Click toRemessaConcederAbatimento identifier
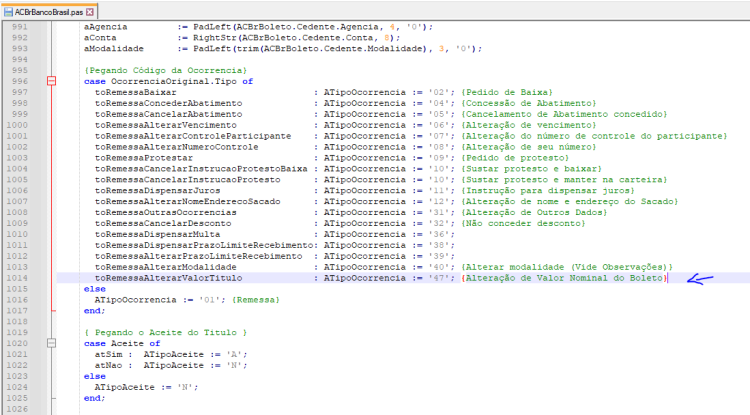Screen dimensions: 750x415 168,103
